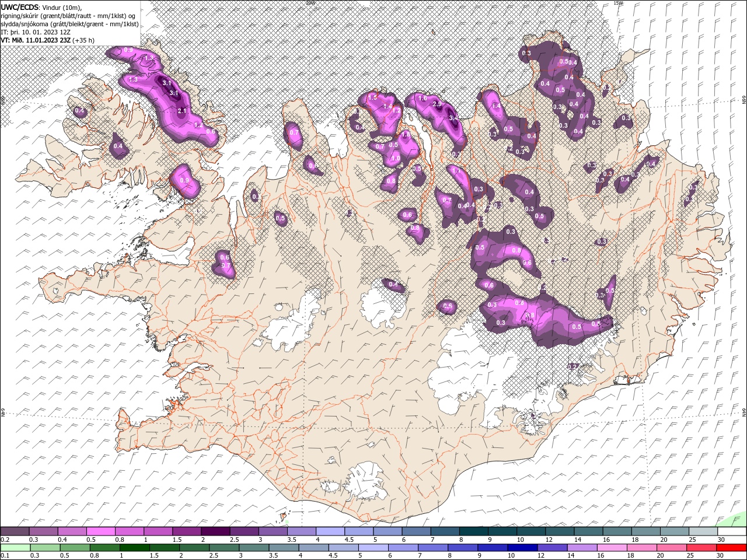Viewport: 747px width, 560px height.
Task: Pick snow-scale swatch between 3 and 3.5
Action: coord(273,531)
